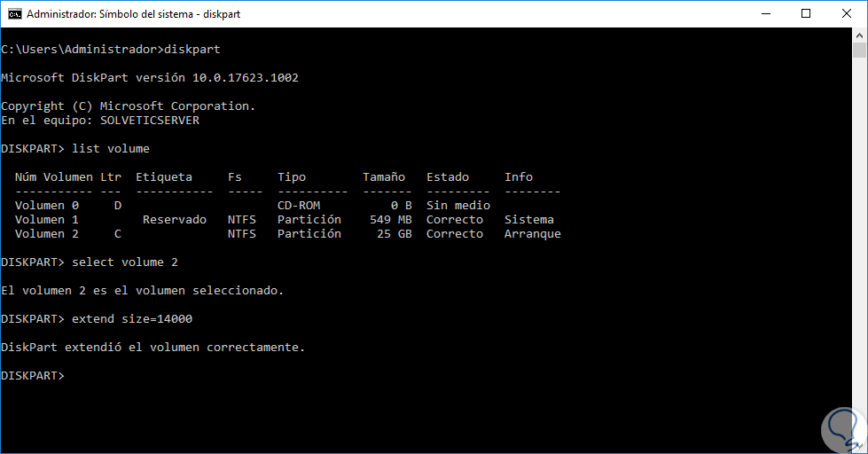Click the 'Arranque' info of Volumen 2
The height and width of the screenshot is (454, 868).
(x=533, y=234)
